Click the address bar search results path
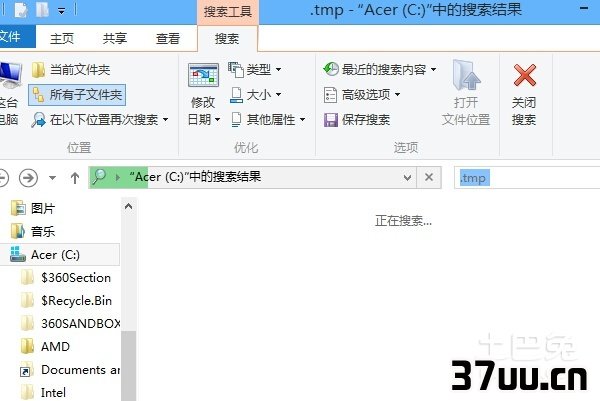The image size is (600, 401). tap(195, 177)
